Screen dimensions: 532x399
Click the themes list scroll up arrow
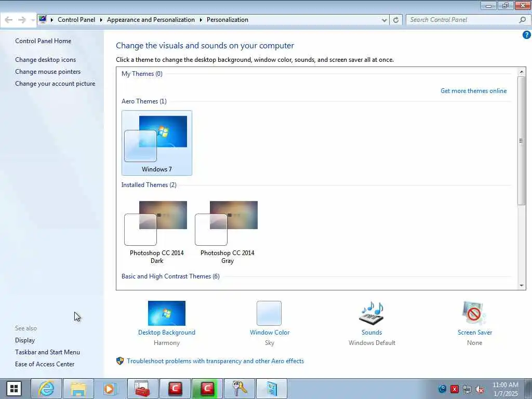click(522, 72)
